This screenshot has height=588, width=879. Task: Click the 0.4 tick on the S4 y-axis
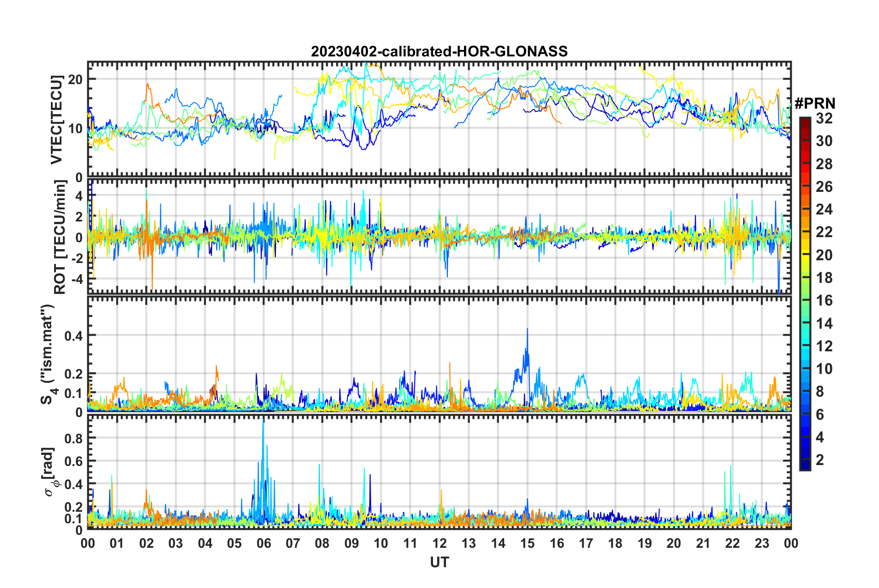[74, 336]
